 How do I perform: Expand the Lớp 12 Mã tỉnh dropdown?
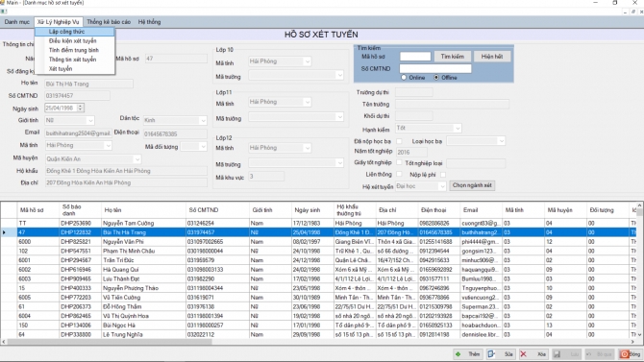(x=307, y=148)
